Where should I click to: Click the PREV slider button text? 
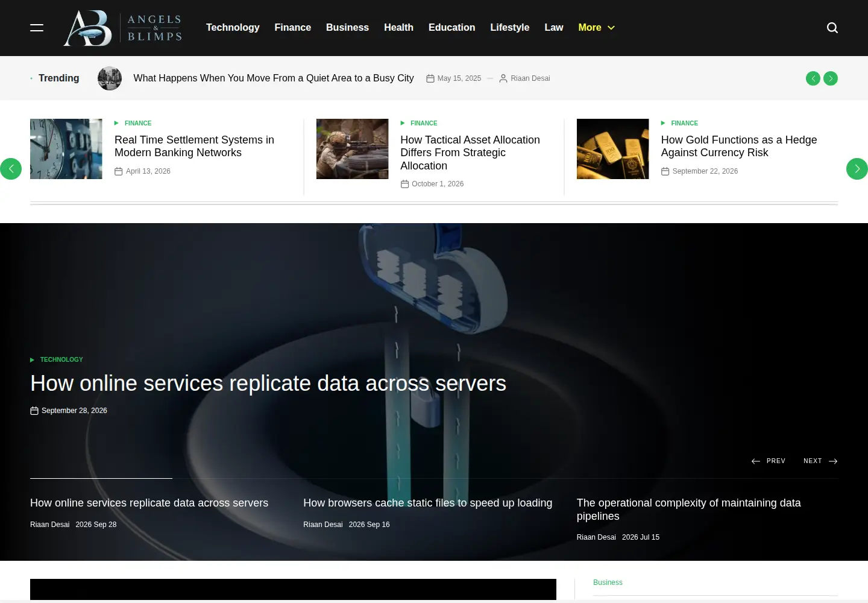click(x=776, y=461)
